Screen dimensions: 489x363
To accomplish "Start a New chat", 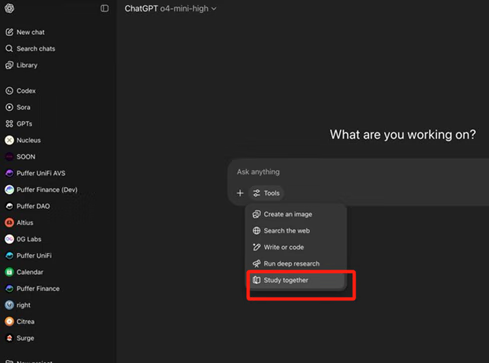I will coord(25,32).
